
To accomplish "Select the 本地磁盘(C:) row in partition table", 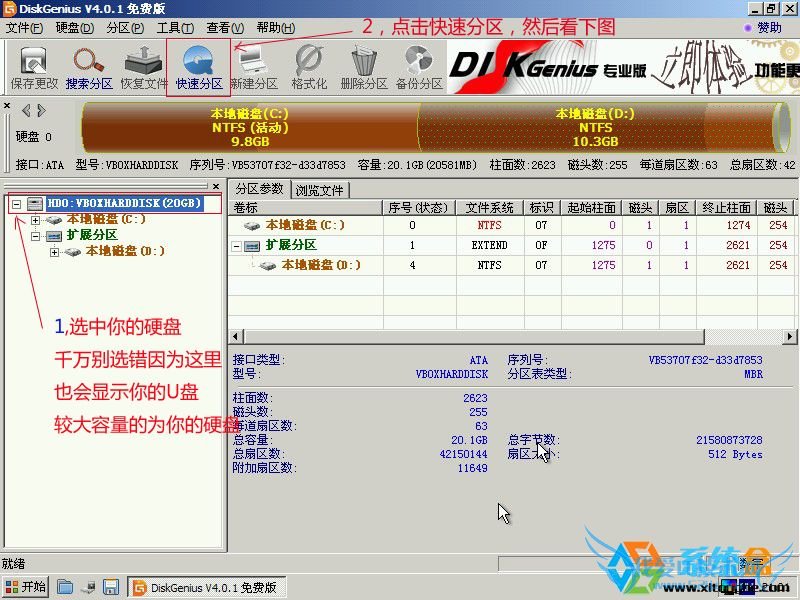I will point(304,225).
